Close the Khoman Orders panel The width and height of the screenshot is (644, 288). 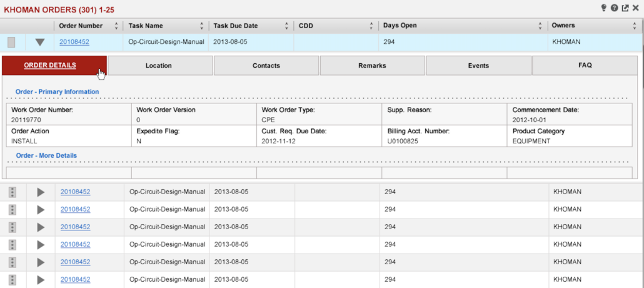(x=636, y=8)
